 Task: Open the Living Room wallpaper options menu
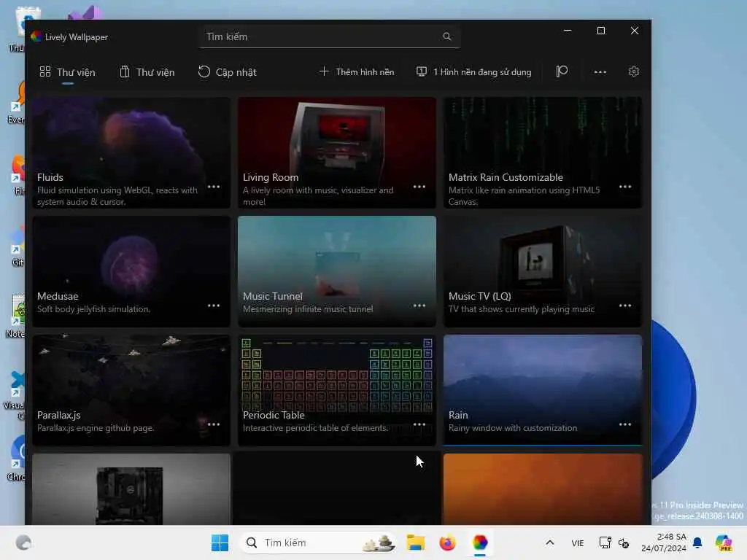pos(419,187)
